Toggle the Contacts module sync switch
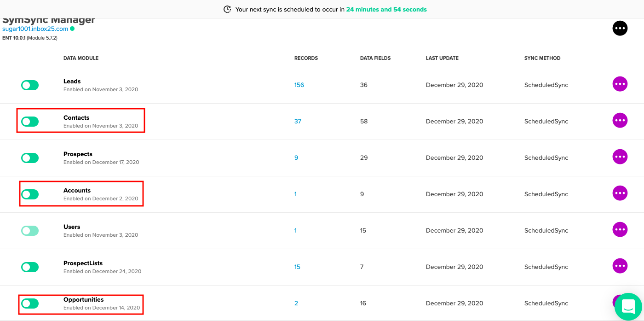The width and height of the screenshot is (644, 321). [30, 122]
